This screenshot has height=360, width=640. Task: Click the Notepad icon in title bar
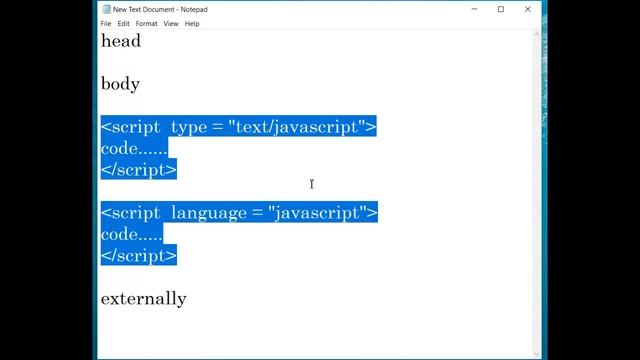107,9
